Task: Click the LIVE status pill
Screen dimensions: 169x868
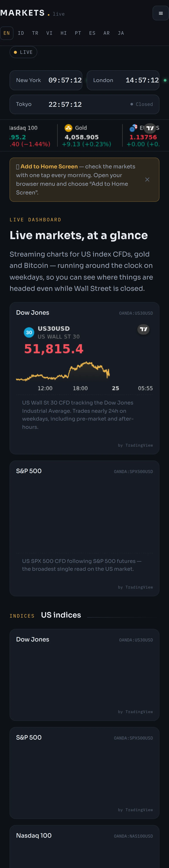Action: 23,52
